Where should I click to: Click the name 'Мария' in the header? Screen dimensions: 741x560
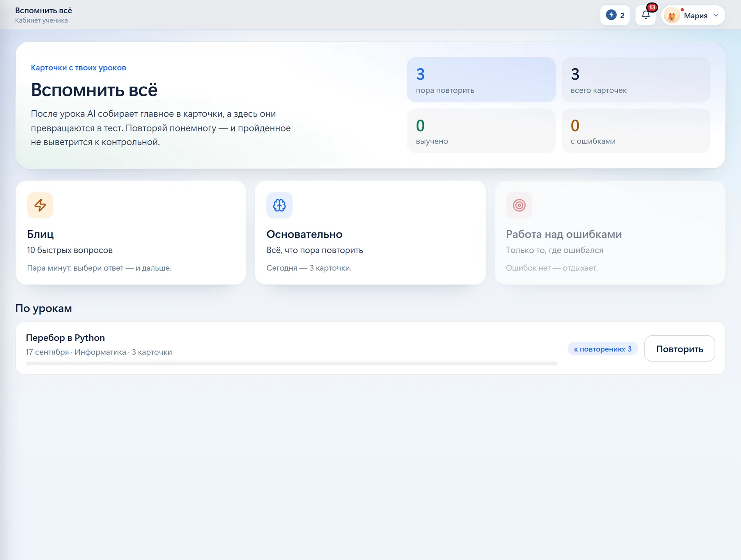click(x=695, y=16)
